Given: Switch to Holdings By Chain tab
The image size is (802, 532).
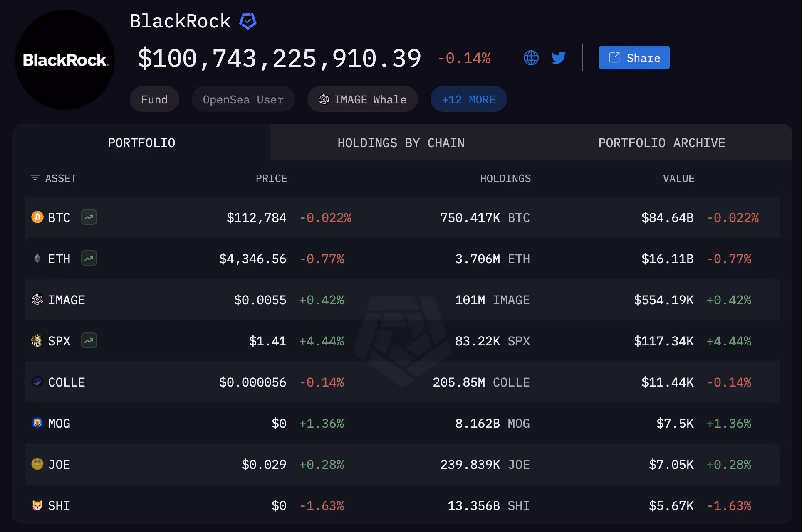Looking at the screenshot, I should tap(401, 143).
